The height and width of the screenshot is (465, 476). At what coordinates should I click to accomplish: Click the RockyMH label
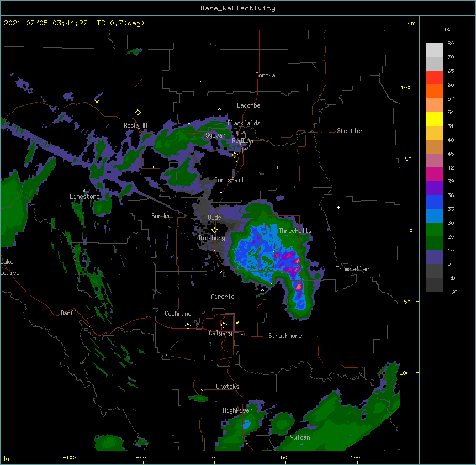(135, 125)
